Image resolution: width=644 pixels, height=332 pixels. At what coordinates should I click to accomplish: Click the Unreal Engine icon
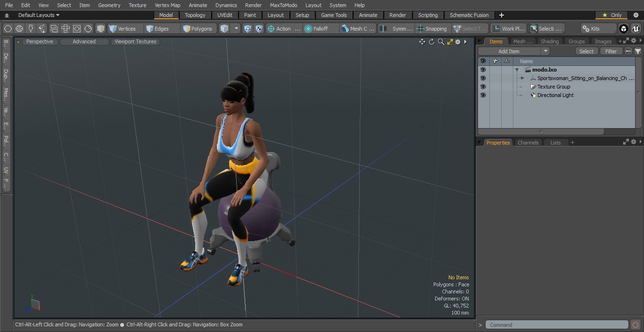pyautogui.click(x=636, y=29)
